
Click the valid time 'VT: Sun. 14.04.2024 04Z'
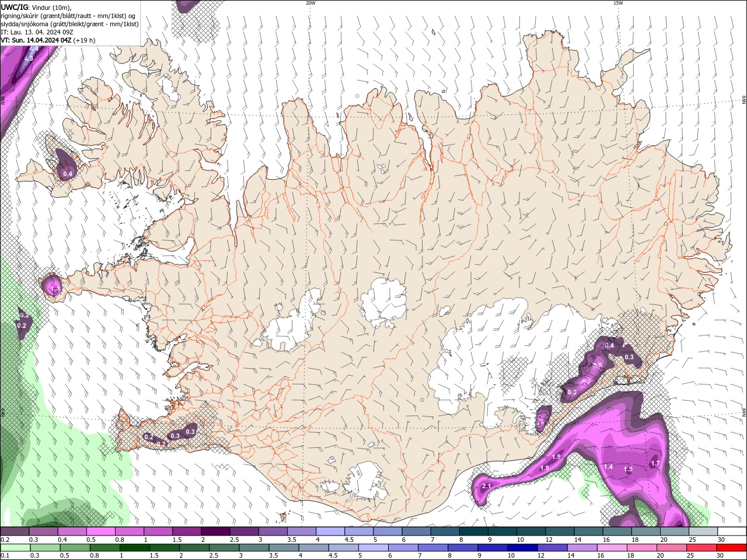click(x=36, y=40)
